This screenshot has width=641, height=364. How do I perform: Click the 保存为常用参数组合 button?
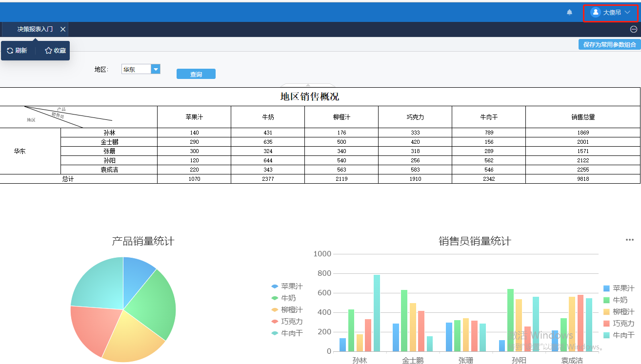609,44
